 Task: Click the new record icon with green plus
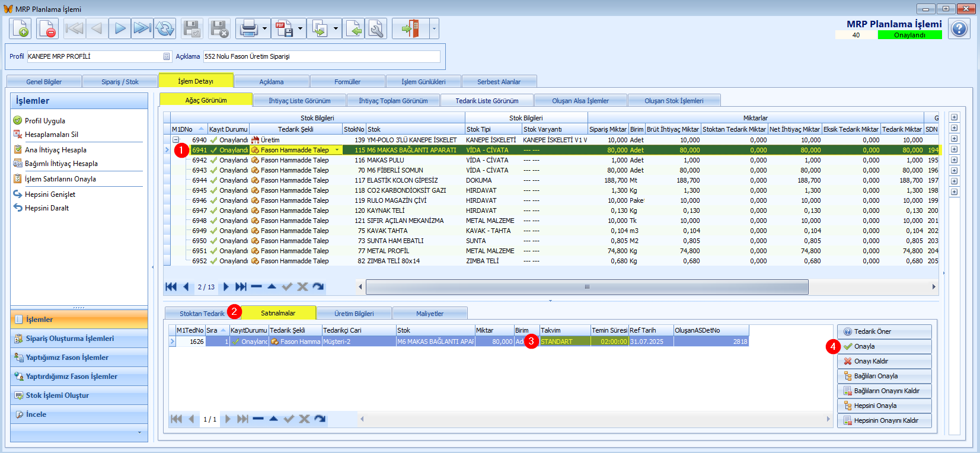tap(20, 28)
